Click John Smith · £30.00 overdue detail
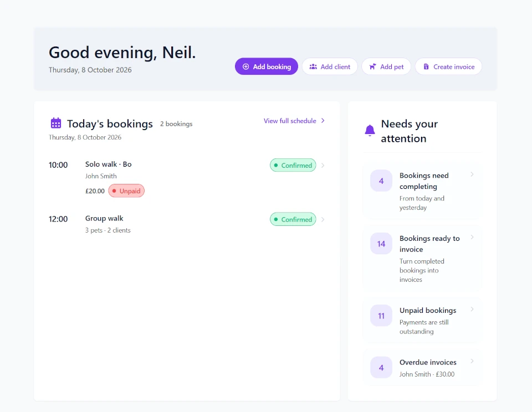The height and width of the screenshot is (412, 532). tap(427, 374)
